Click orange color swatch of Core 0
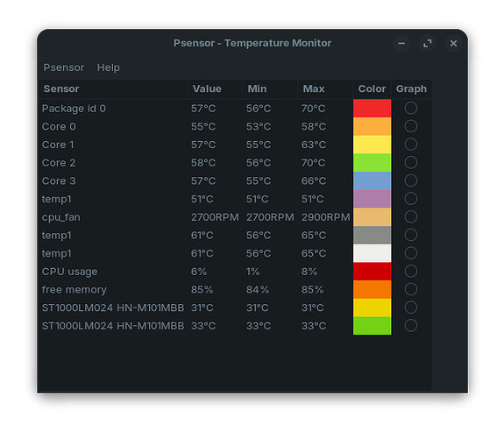504x438 pixels. point(373,126)
